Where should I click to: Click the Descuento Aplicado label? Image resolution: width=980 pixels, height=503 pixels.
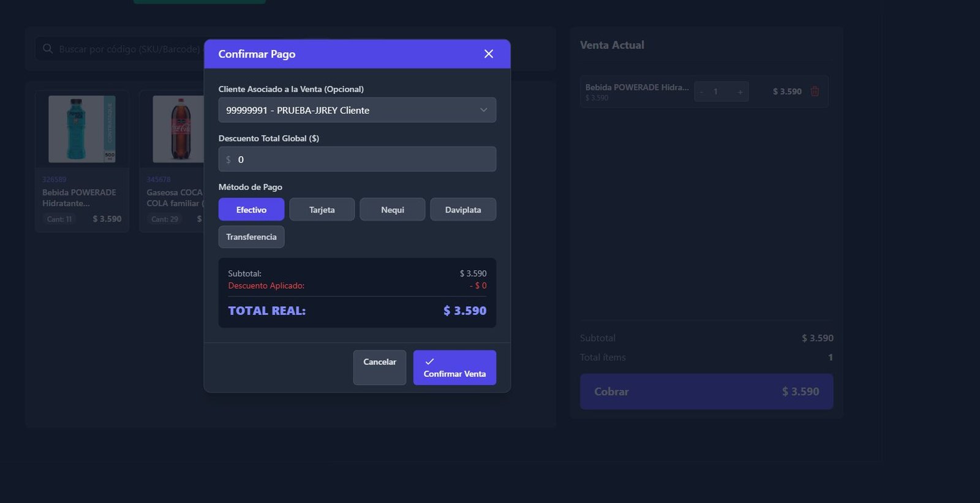click(x=266, y=286)
